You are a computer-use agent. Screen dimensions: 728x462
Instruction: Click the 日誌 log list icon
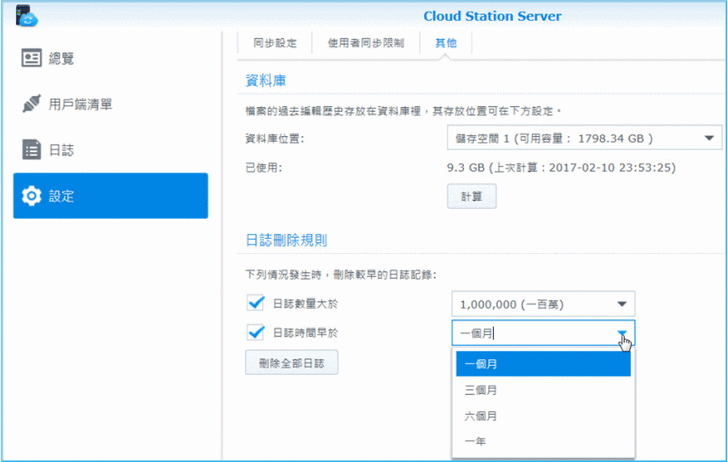tap(32, 150)
